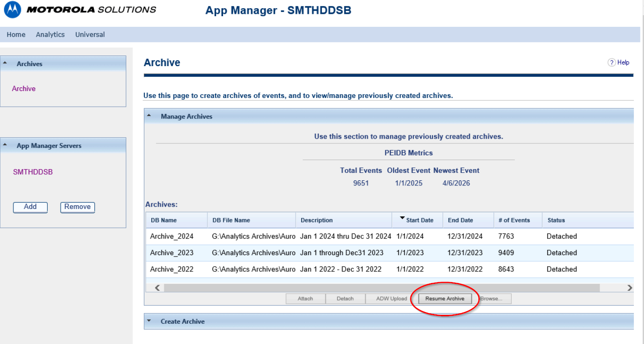Click the Resume Archive button
Screen dimensions: 644x344
[x=445, y=299]
